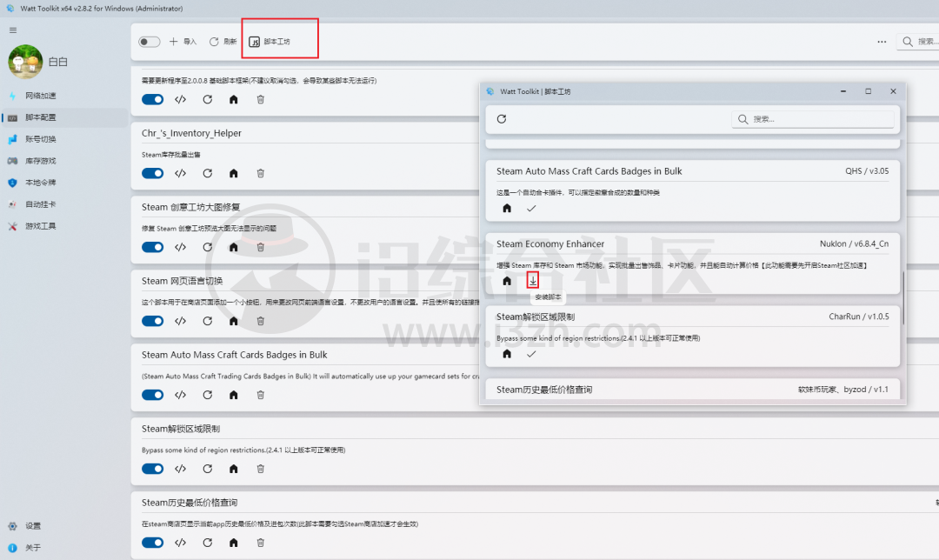Click installed checkmark for Steam Auto Mass Craft in 脚本工坊
The height and width of the screenshot is (560, 939).
tap(531, 209)
